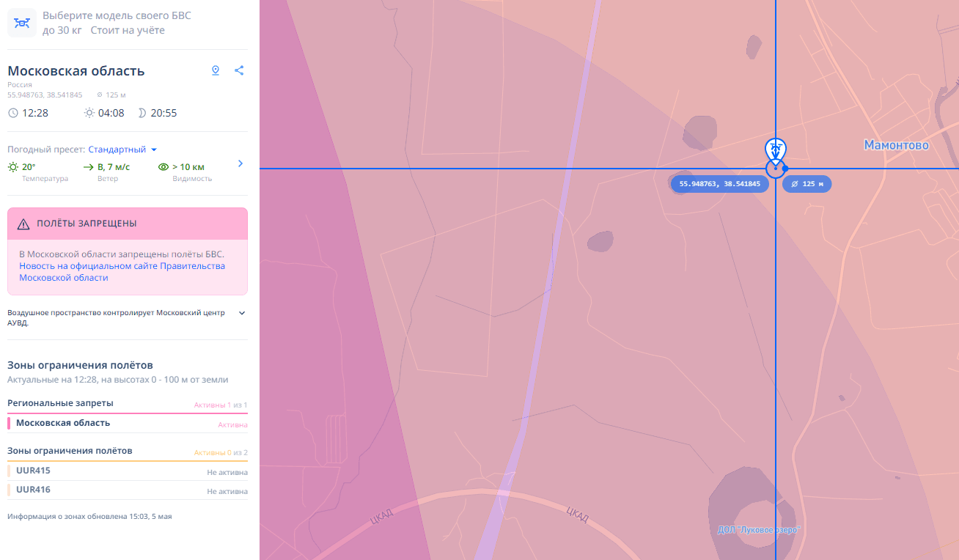Click the moon sunset icon next to 20:55

(x=141, y=113)
